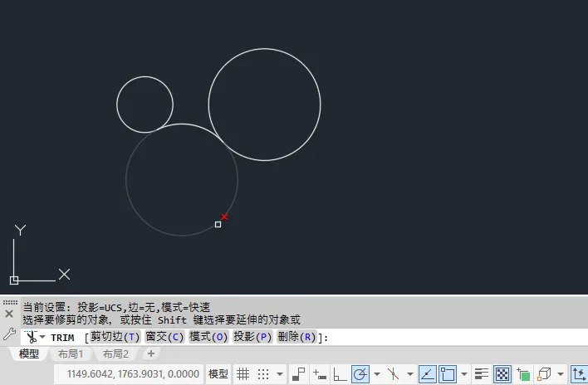Open command line customize wrench

tap(9, 334)
